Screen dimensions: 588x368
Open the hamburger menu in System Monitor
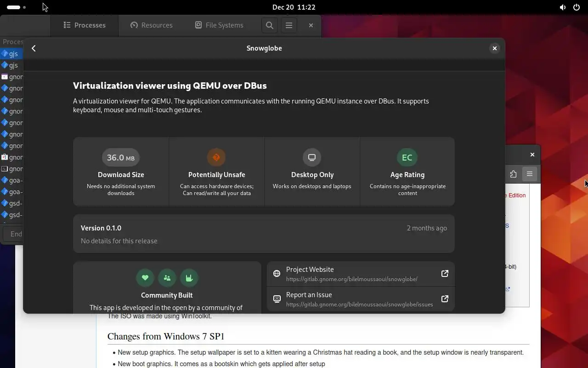(289, 25)
